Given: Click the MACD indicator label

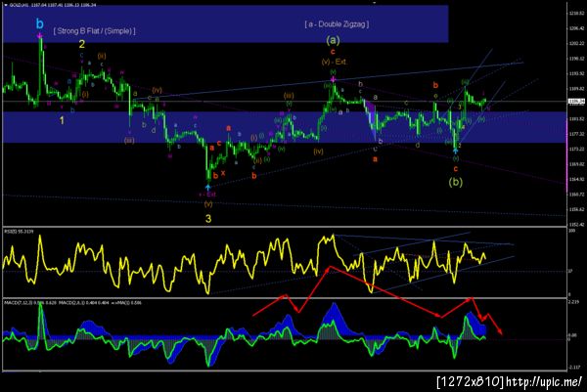Looking at the screenshot, I should [73, 302].
